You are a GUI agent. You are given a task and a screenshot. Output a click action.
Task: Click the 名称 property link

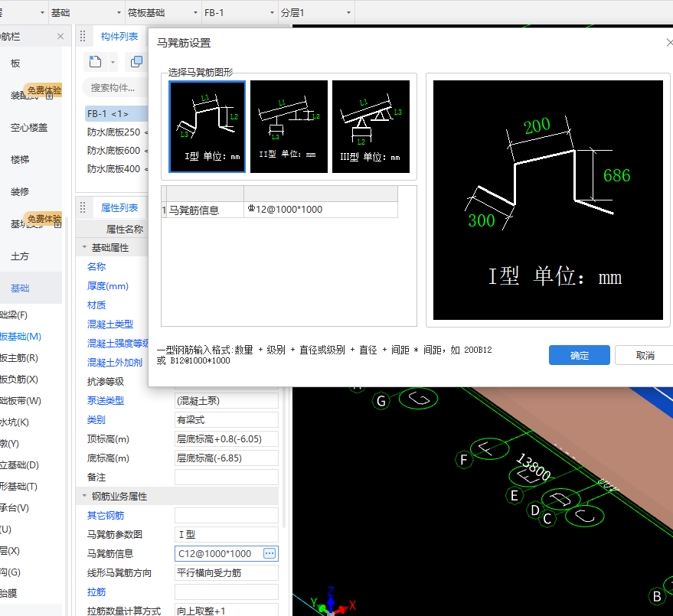[96, 267]
